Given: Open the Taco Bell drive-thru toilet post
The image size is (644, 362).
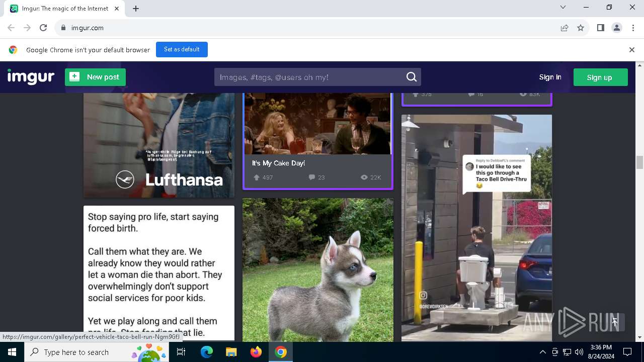Looking at the screenshot, I should (x=476, y=228).
